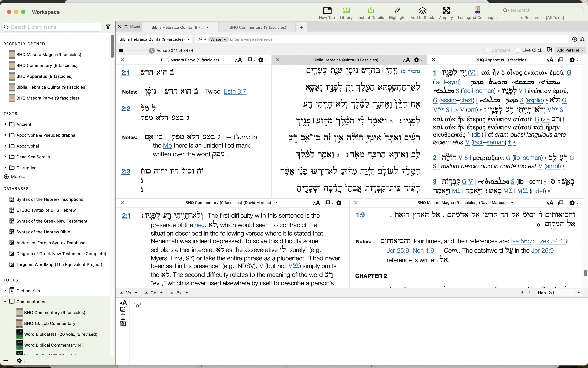The image size is (588, 368).
Task: Open the Neh. 2:1 reference dropdown
Action: point(578,293)
